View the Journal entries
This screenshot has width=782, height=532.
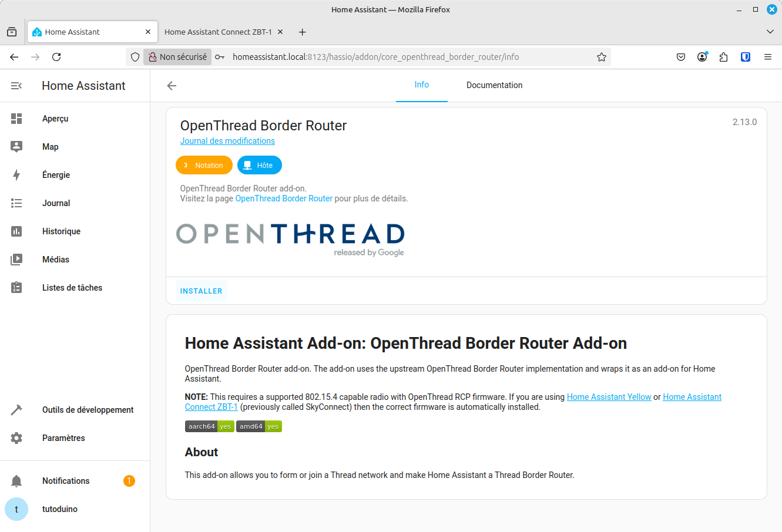56,203
